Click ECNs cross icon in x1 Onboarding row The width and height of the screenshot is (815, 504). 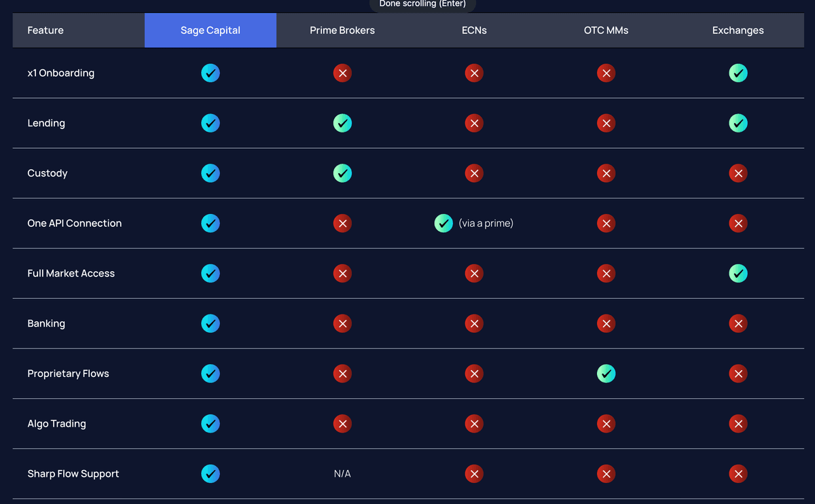click(x=474, y=73)
